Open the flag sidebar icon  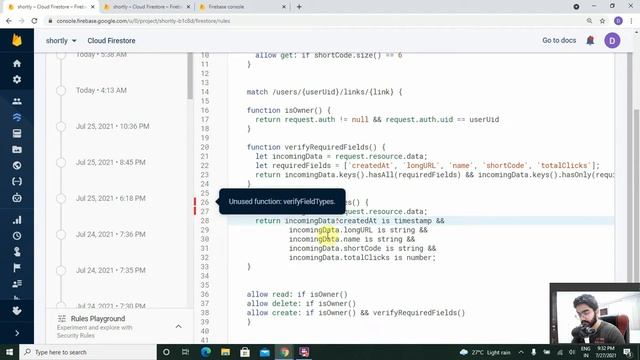coord(17,268)
